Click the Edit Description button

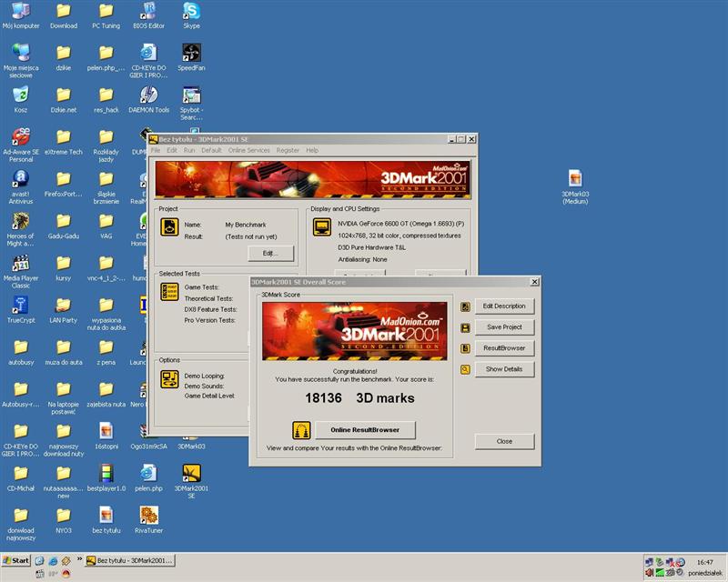tap(504, 306)
